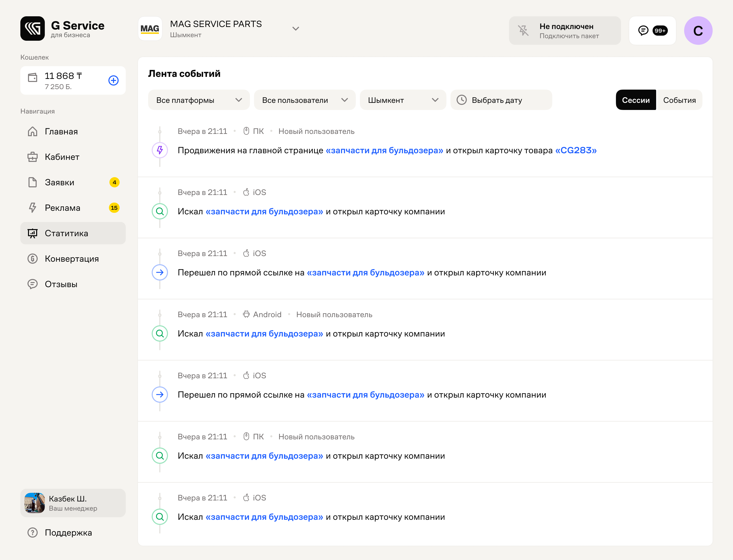The height and width of the screenshot is (560, 733).
Task: Switch to the Сессии view
Action: point(636,100)
